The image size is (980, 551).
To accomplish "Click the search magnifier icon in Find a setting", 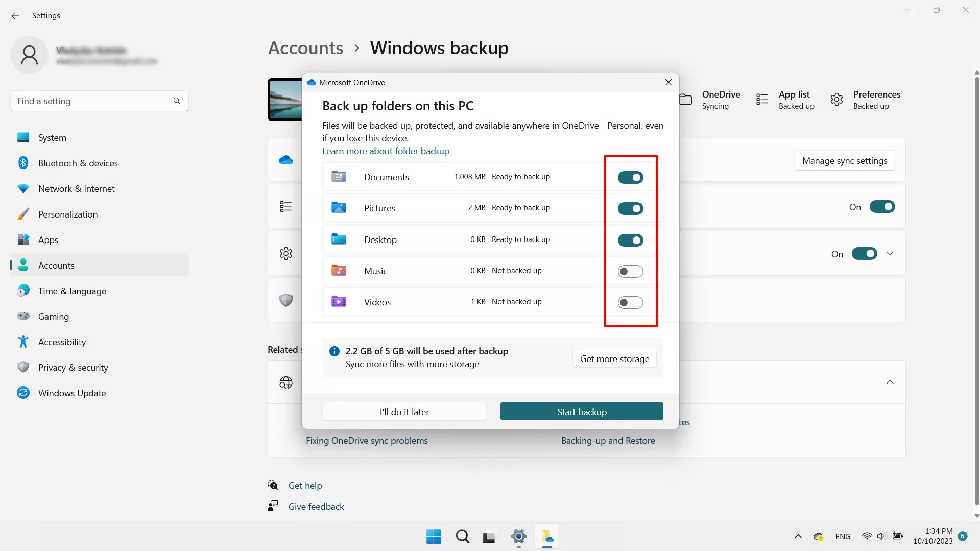I will tap(177, 101).
